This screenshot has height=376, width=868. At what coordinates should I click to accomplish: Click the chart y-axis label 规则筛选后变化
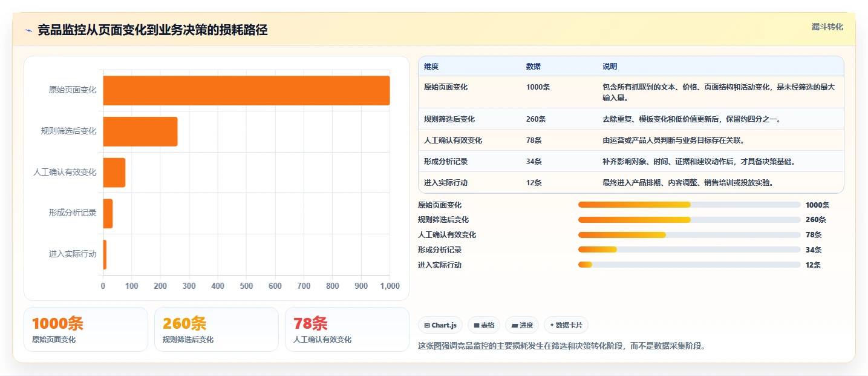click(68, 131)
